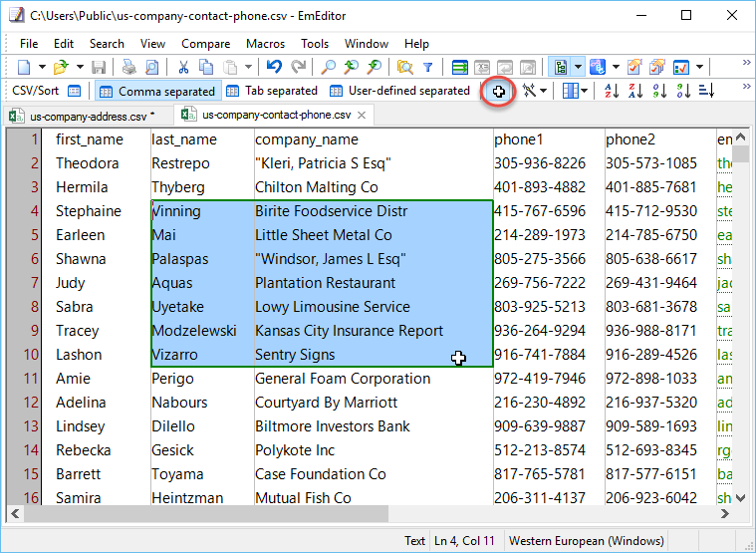Click the column layout icon
Viewport: 756px width, 553px height.
pos(571,91)
